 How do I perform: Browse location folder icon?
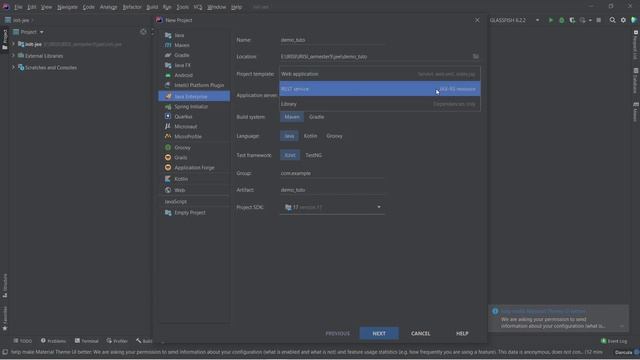(x=476, y=56)
